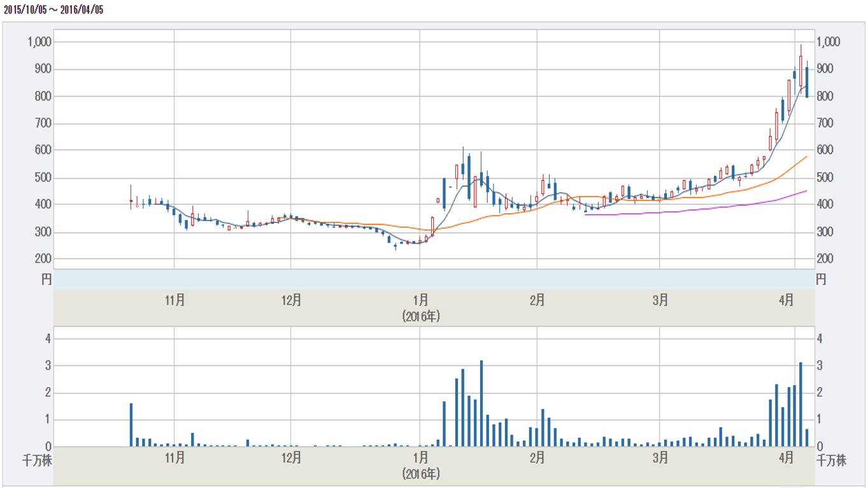Select 2月 on the volume chart time axis
868x488 pixels.
click(x=537, y=458)
